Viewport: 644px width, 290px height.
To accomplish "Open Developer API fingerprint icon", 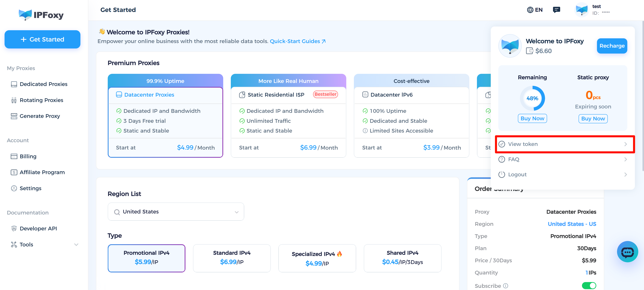I will [x=14, y=229].
